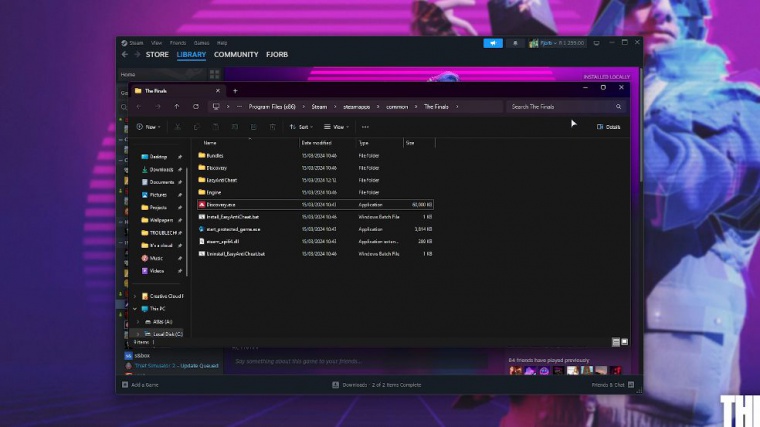
Task: Open the Steam STORE tab
Action: [x=157, y=55]
